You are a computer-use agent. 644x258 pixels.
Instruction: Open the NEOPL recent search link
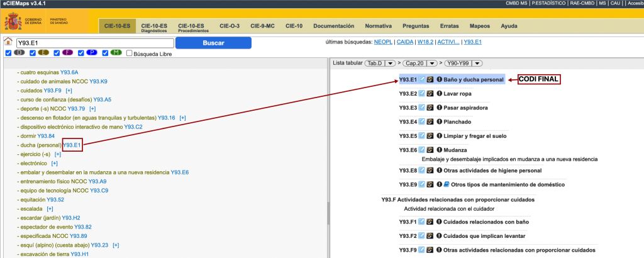click(382, 42)
